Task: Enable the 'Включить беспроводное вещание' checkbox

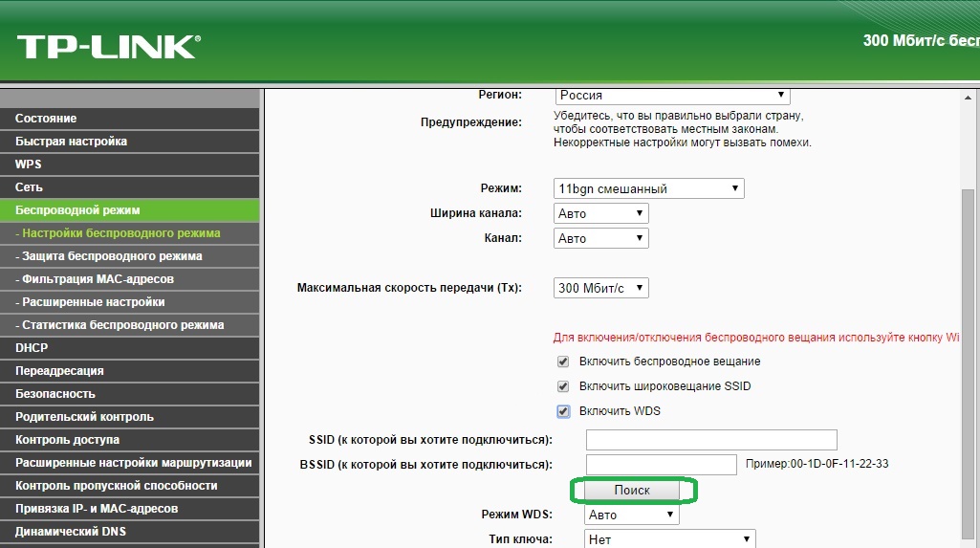Action: click(563, 362)
